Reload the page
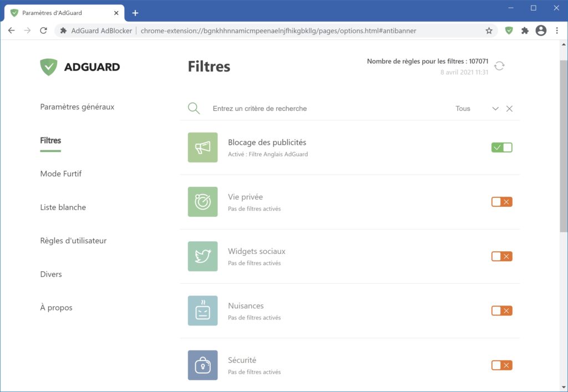 click(43, 30)
